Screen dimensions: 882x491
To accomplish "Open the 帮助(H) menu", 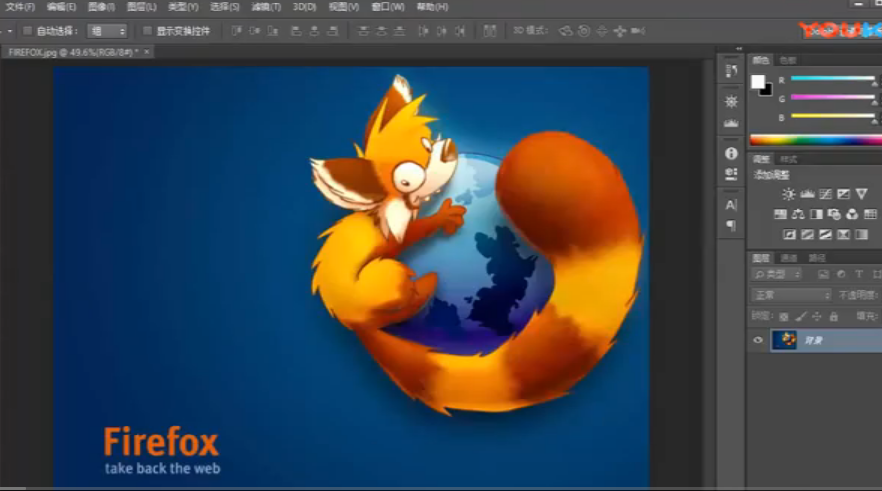I will coord(432,7).
